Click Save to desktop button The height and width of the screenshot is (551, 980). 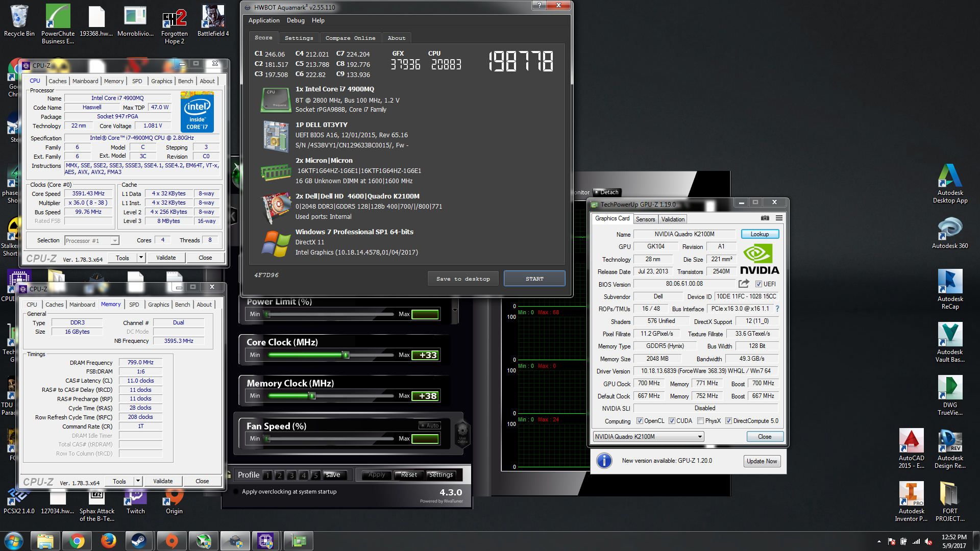463,279
